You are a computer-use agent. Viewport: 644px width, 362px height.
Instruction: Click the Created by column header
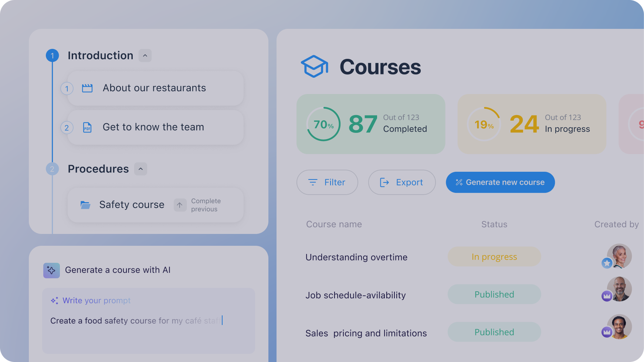point(616,224)
